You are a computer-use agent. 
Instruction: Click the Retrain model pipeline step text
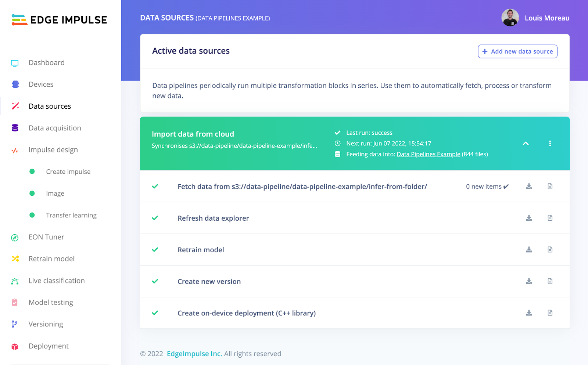click(201, 250)
